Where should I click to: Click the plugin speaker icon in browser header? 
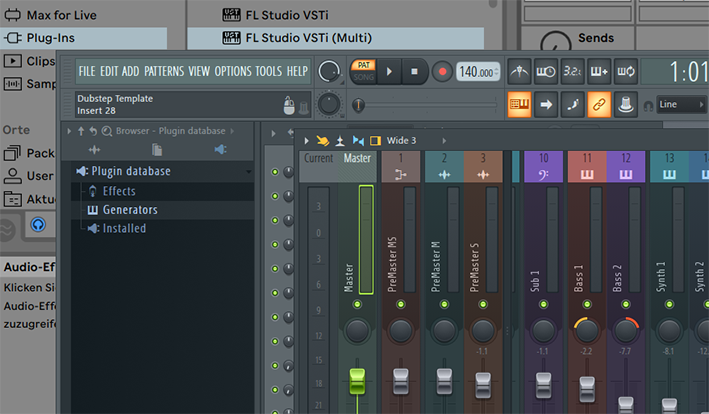[221, 150]
